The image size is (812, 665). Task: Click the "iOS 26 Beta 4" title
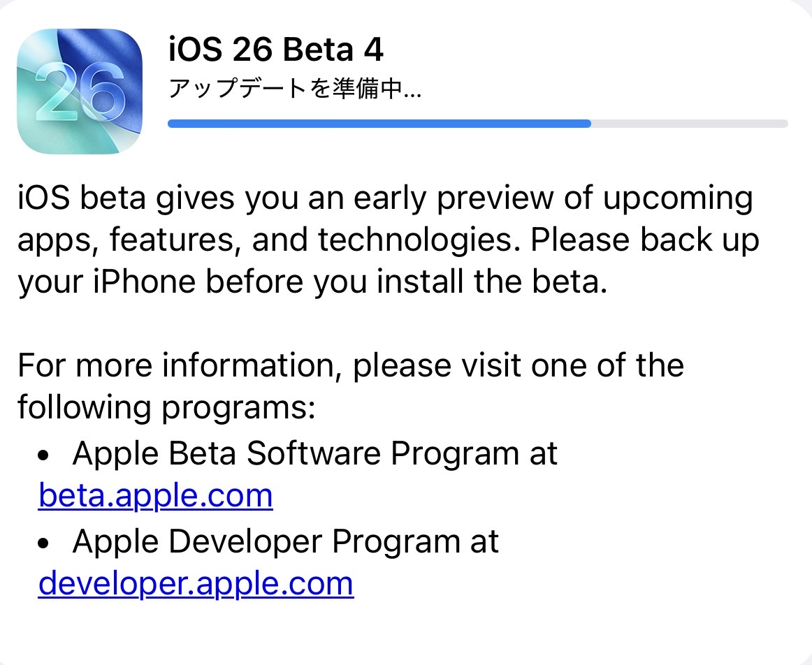276,50
